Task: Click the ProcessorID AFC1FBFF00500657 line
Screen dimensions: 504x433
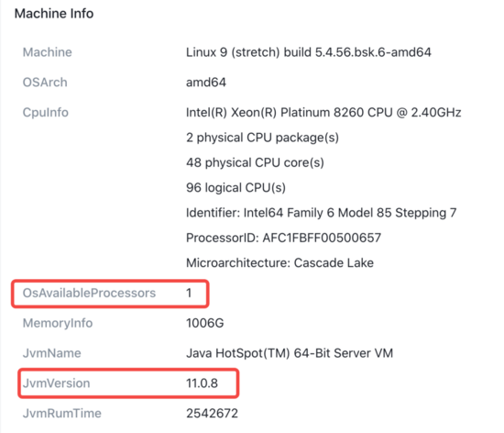Action: pyautogui.click(x=283, y=238)
